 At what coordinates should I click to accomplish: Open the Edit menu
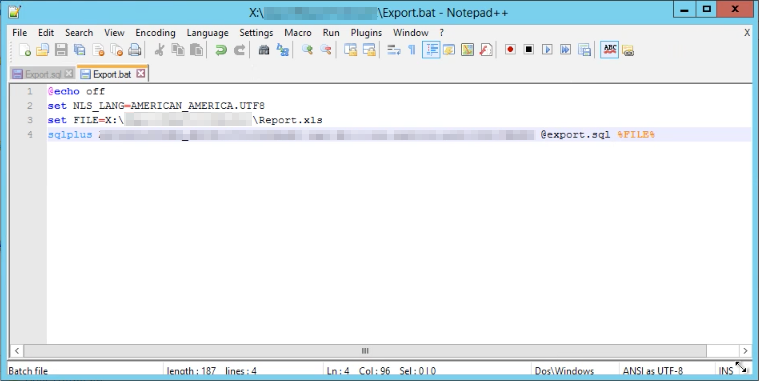pyautogui.click(x=46, y=32)
